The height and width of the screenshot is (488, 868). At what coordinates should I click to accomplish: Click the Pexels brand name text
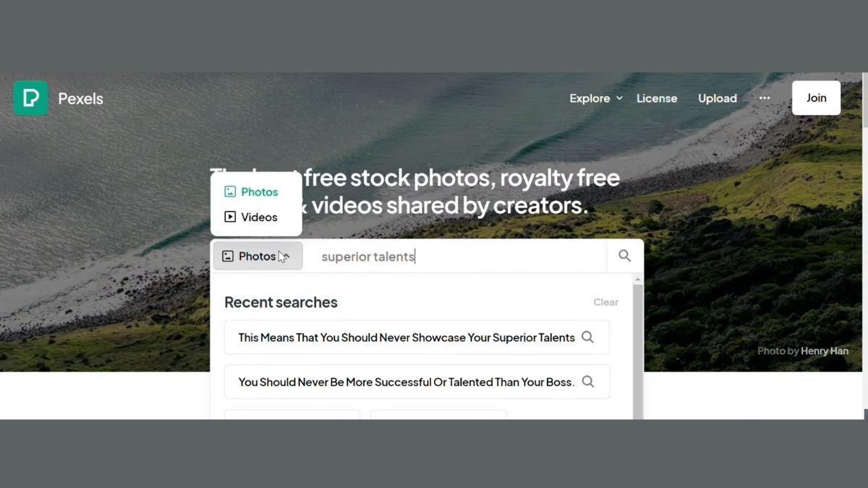[x=80, y=98]
